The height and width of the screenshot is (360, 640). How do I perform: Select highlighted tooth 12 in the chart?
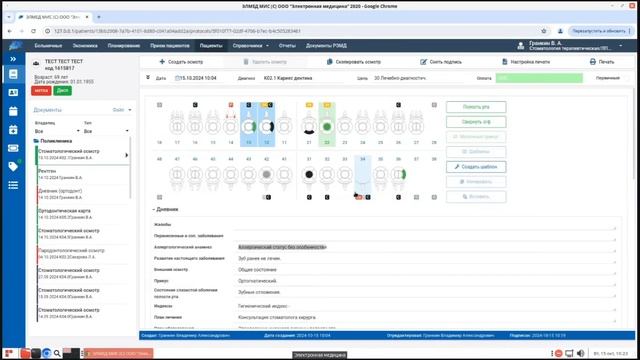point(267,126)
